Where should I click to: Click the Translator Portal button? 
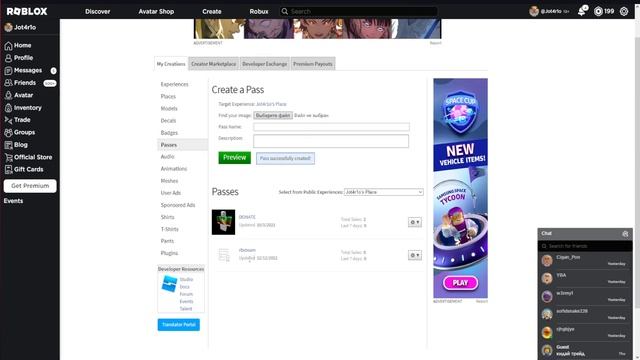coord(178,324)
